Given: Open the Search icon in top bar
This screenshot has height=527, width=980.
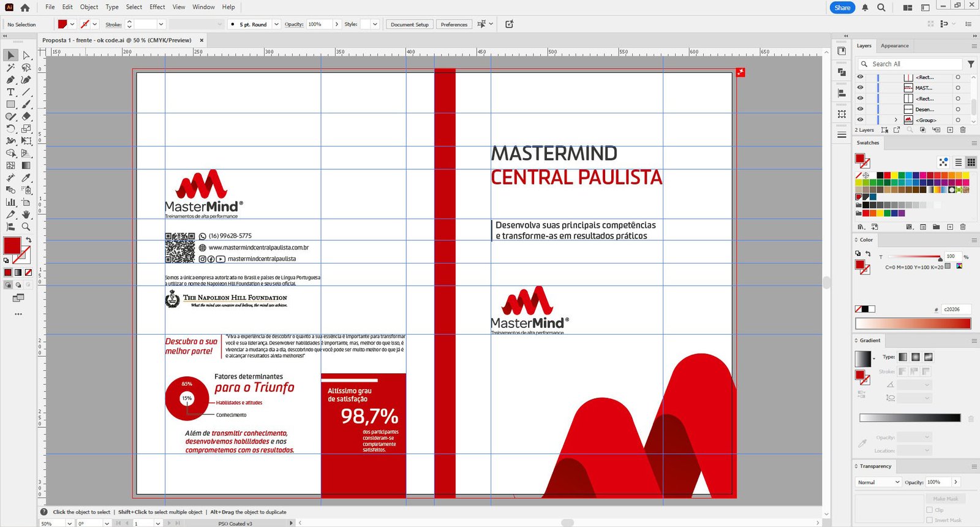Looking at the screenshot, I should [881, 7].
